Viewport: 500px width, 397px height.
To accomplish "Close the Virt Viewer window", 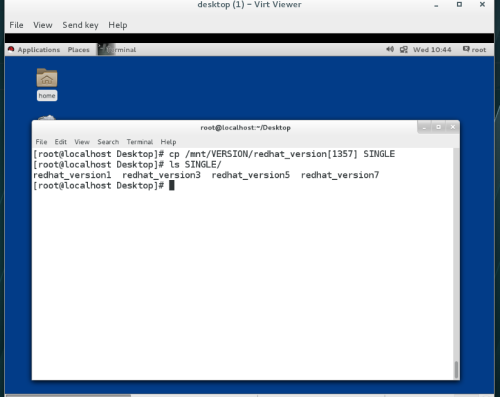I will pyautogui.click(x=482, y=4).
